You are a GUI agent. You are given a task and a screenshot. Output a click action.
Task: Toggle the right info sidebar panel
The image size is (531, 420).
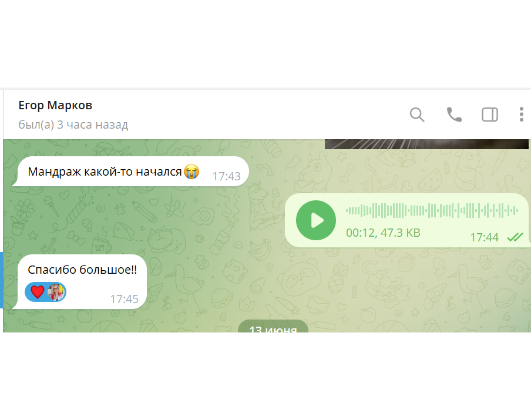(x=490, y=115)
